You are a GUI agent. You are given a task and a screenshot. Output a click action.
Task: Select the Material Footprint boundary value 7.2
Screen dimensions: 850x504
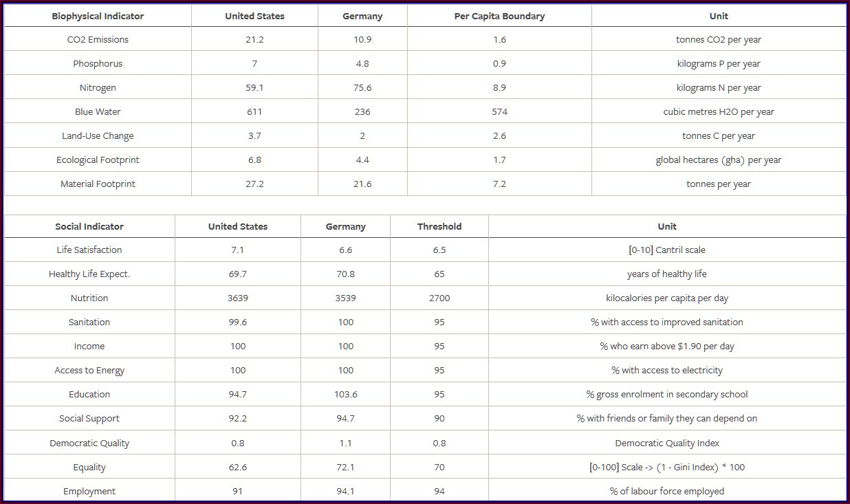(499, 184)
